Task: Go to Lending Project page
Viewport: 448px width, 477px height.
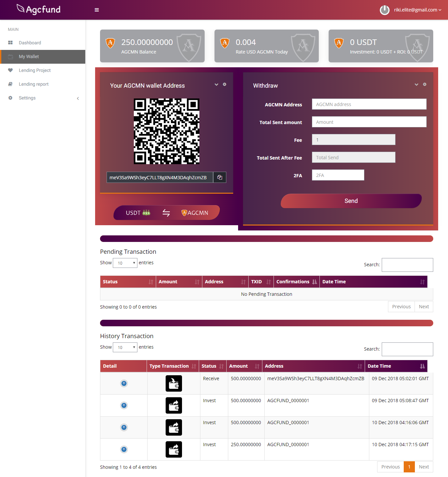Action: 35,70
